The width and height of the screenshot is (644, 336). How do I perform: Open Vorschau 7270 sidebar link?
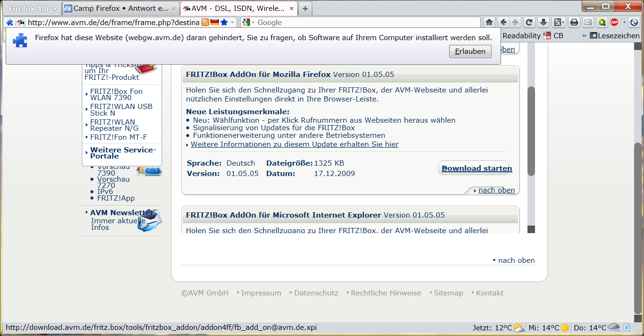pos(113,182)
